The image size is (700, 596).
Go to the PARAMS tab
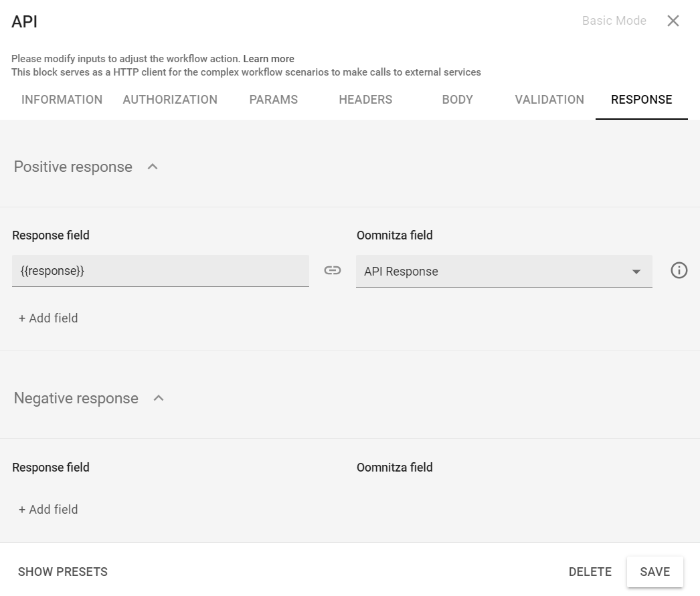click(x=273, y=100)
